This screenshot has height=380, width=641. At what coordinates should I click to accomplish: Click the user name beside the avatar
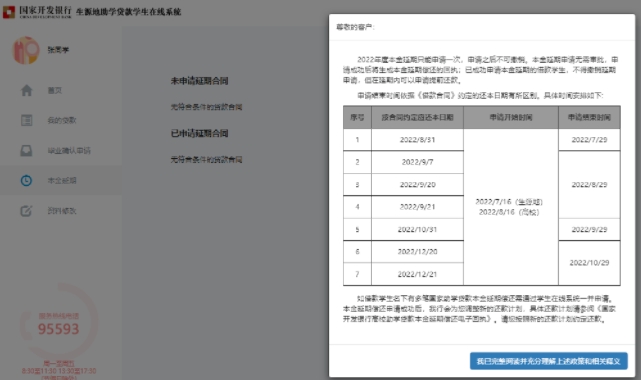click(58, 50)
